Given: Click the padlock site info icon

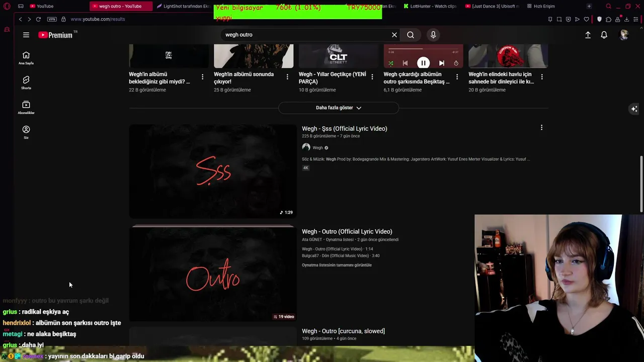Looking at the screenshot, I should point(63,19).
